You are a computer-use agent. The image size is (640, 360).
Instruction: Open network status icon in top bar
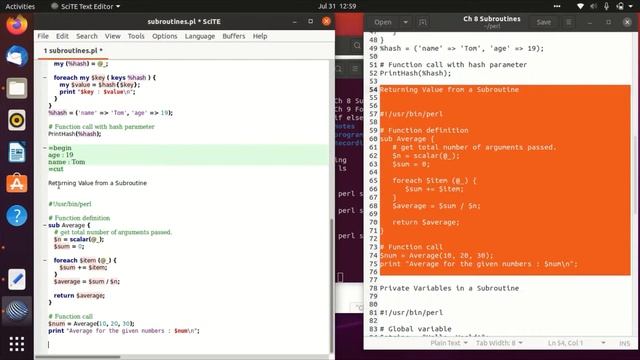(x=580, y=6)
